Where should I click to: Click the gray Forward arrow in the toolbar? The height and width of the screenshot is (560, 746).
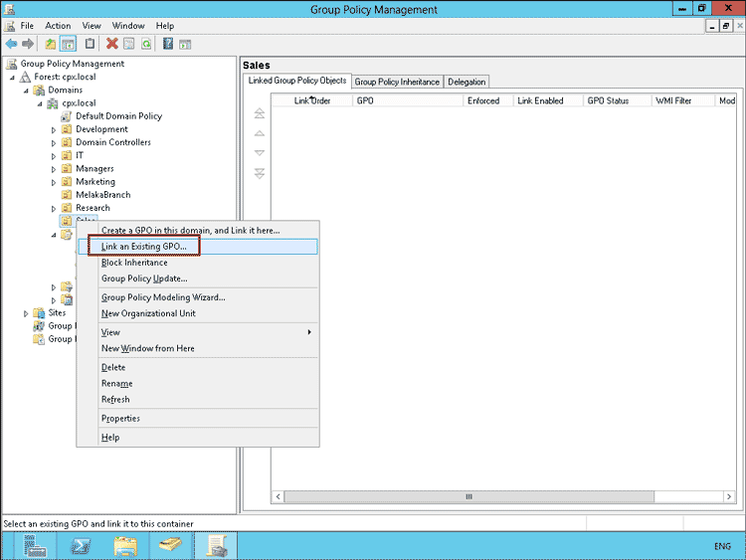(x=28, y=44)
